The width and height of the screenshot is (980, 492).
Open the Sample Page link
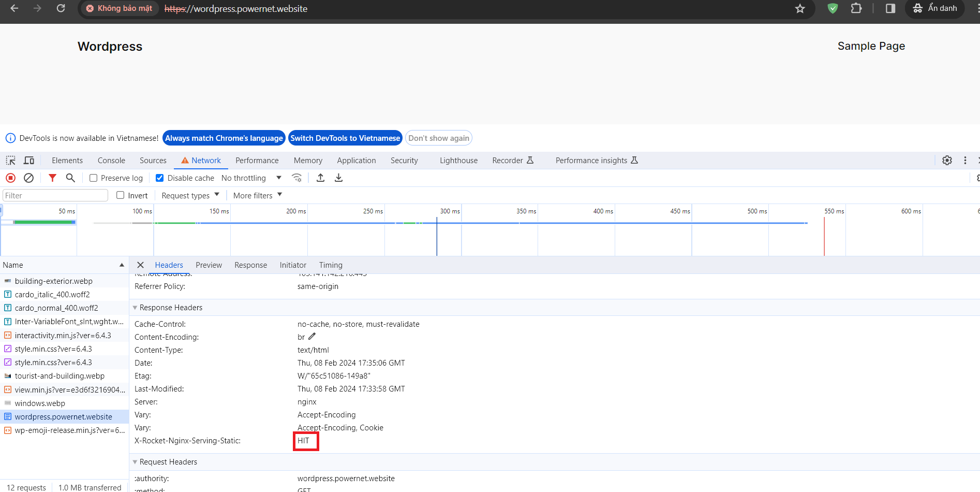(x=871, y=46)
